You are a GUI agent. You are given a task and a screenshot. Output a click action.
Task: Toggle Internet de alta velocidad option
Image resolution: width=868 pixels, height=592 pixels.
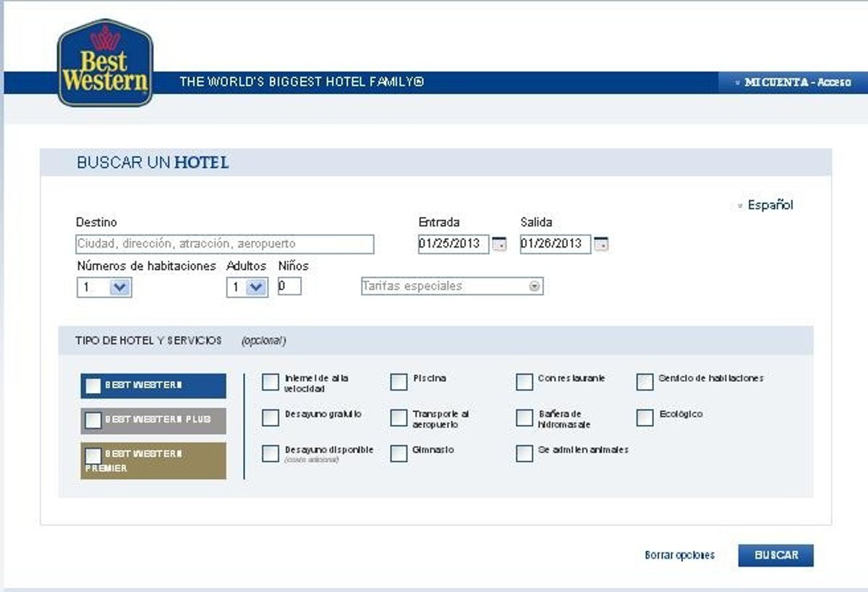click(270, 382)
